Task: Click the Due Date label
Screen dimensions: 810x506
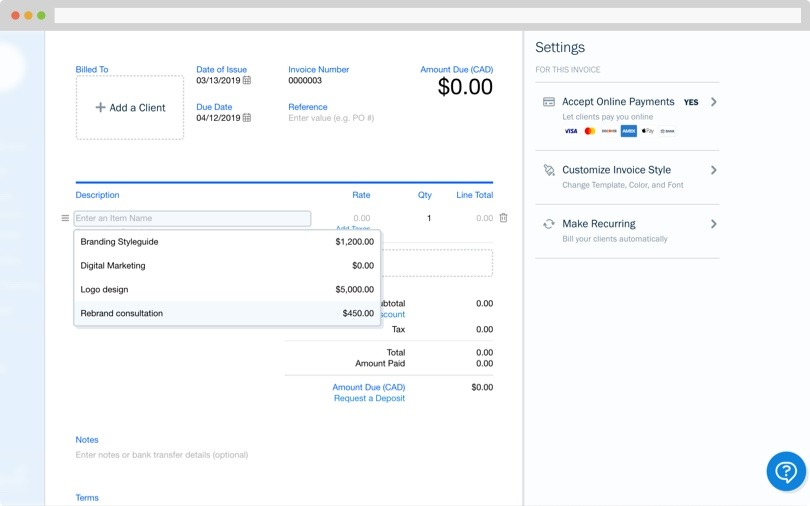Action: point(214,107)
